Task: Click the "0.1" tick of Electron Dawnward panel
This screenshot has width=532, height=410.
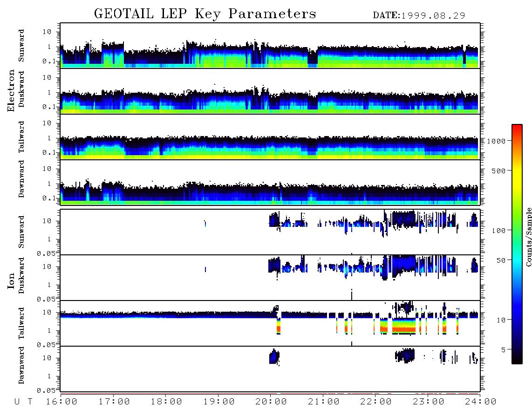Action: [49, 198]
